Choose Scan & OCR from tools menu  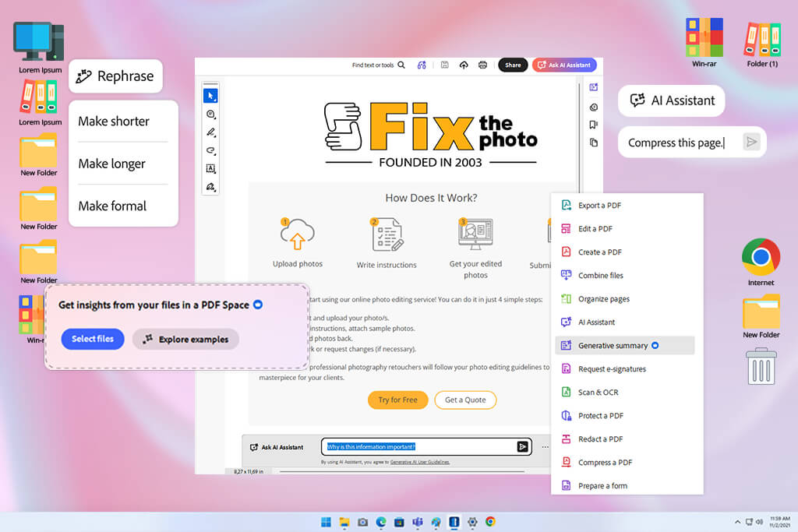coord(623,393)
